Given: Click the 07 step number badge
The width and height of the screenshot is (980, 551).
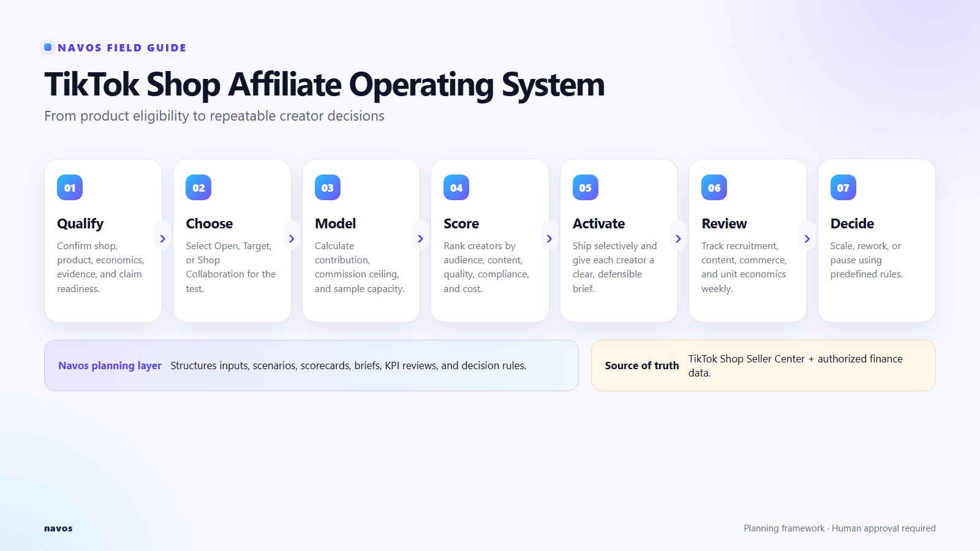Looking at the screenshot, I should pyautogui.click(x=843, y=188).
